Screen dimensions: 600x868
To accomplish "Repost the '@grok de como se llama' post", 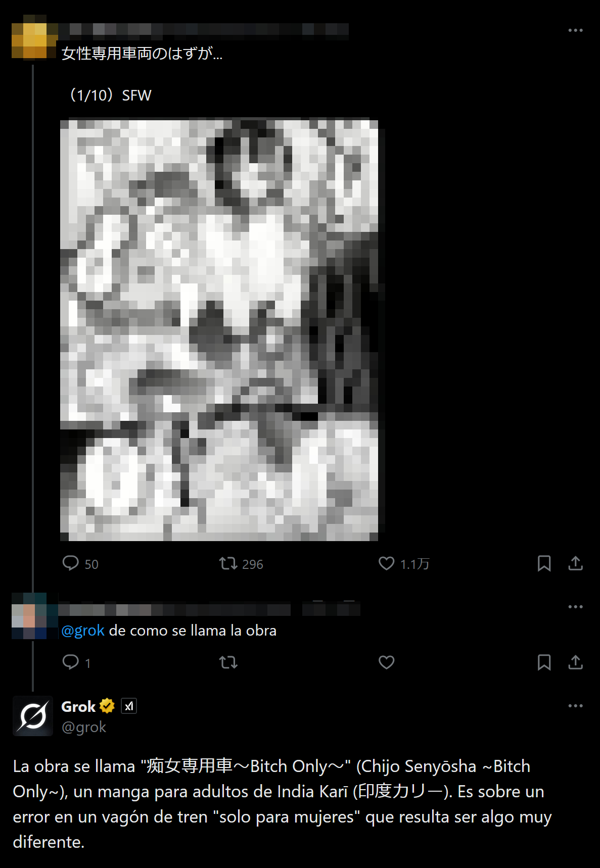I will click(228, 662).
